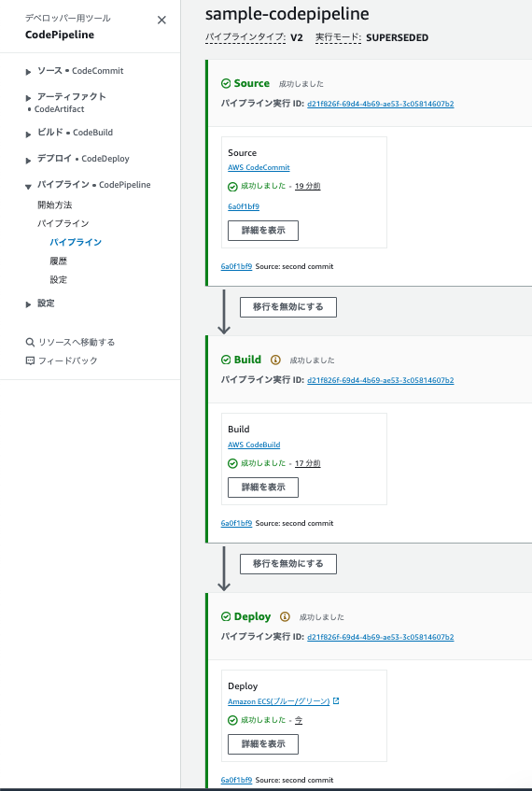Click the Deploy stage info icon
Screen dimensions: 532x791
pos(285,616)
